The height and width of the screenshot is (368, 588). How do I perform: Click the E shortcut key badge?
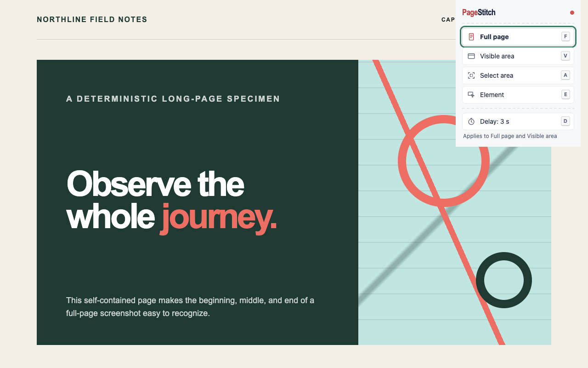coord(565,94)
